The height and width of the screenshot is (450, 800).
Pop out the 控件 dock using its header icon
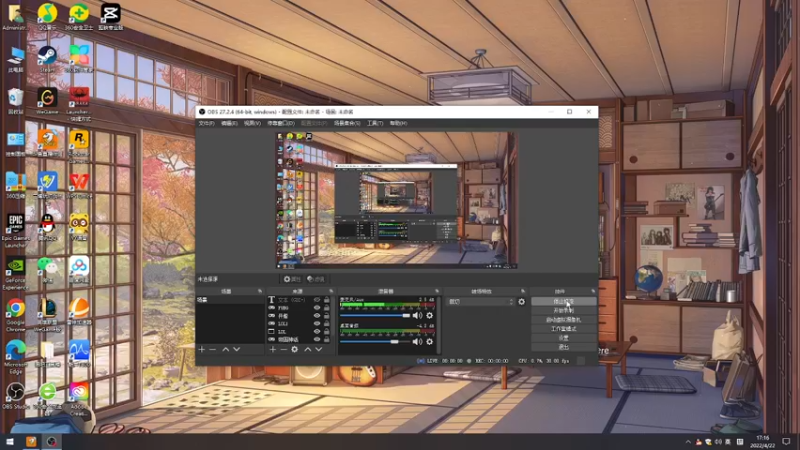(593, 291)
